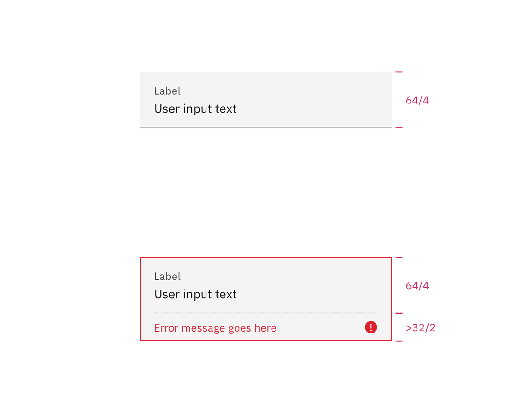The height and width of the screenshot is (399, 532).
Task: Click the 'User input text' value
Action: pyautogui.click(x=195, y=109)
